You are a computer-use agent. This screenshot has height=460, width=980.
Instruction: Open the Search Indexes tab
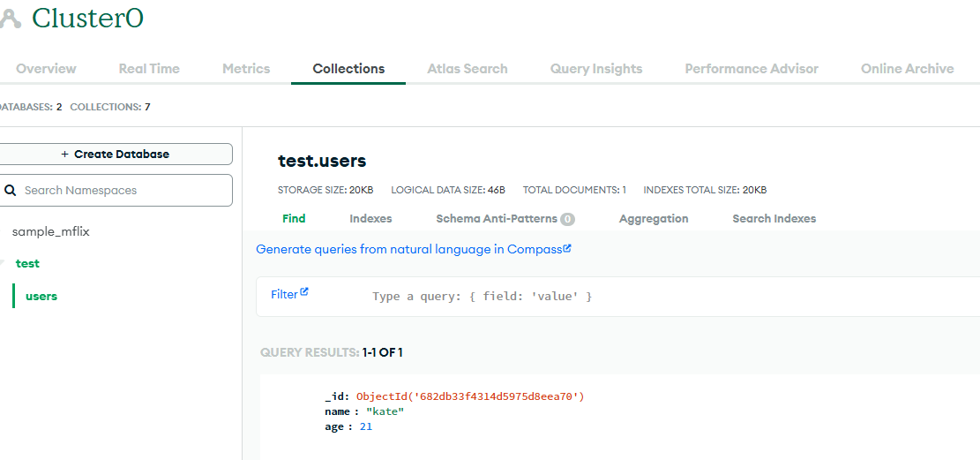[774, 218]
